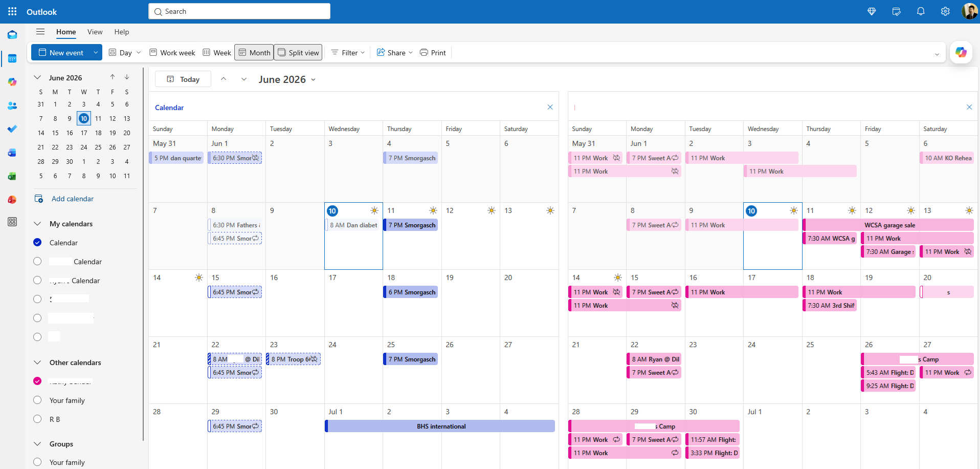
Task: Click in the Search box
Action: [x=239, y=11]
